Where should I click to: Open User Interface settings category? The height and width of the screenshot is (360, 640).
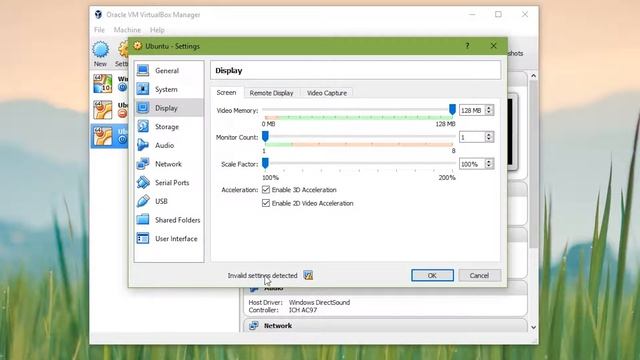pos(169,239)
